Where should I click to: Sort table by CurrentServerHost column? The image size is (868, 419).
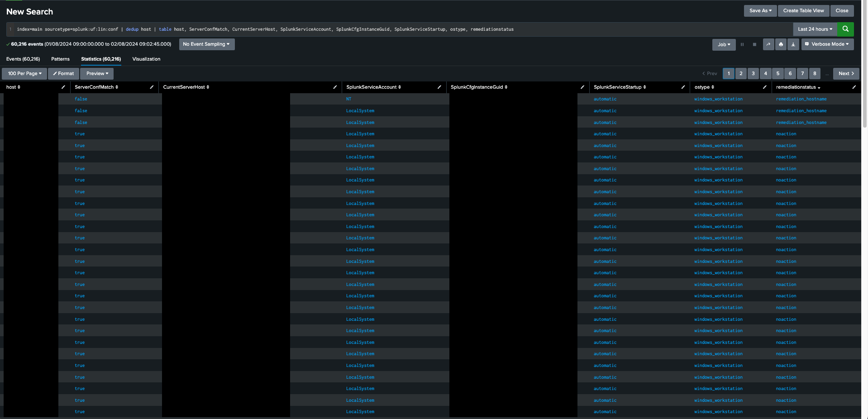click(x=186, y=87)
